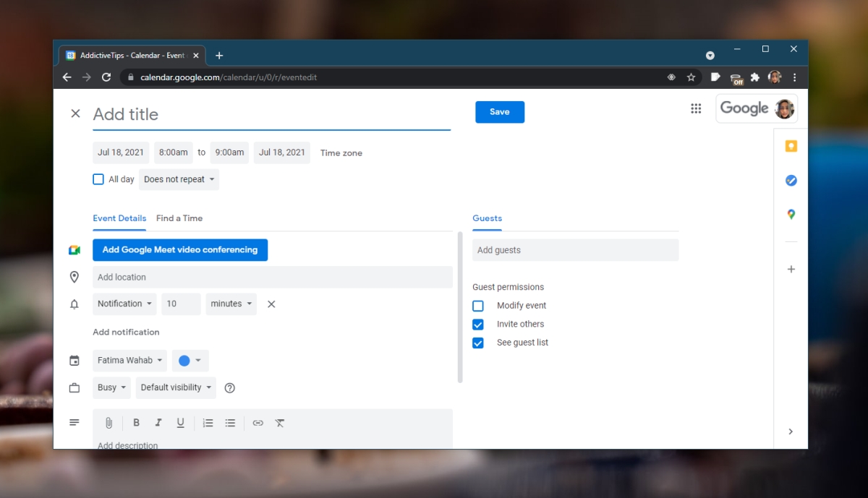The image size is (868, 498).
Task: Apply italic formatting in description toolbar
Action: click(x=158, y=423)
